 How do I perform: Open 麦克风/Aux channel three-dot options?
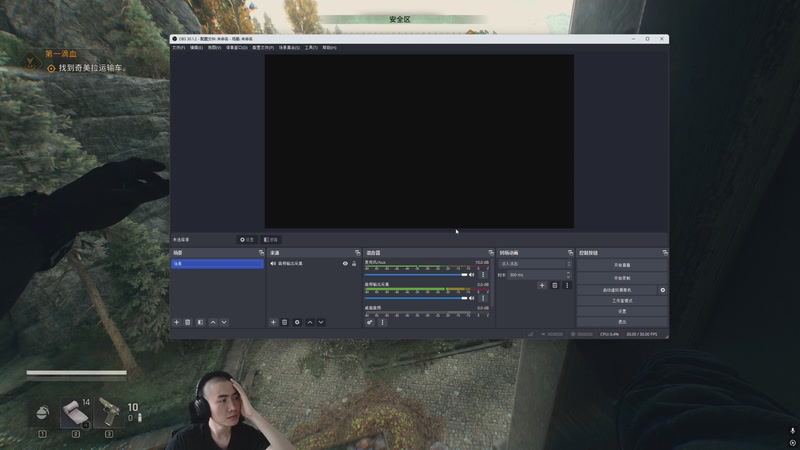point(483,274)
